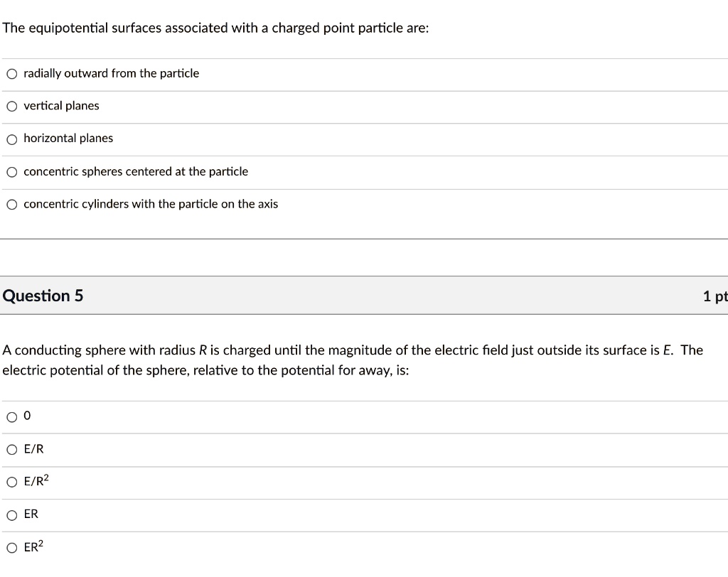Pick the 'E/R²' radio button

point(12,482)
